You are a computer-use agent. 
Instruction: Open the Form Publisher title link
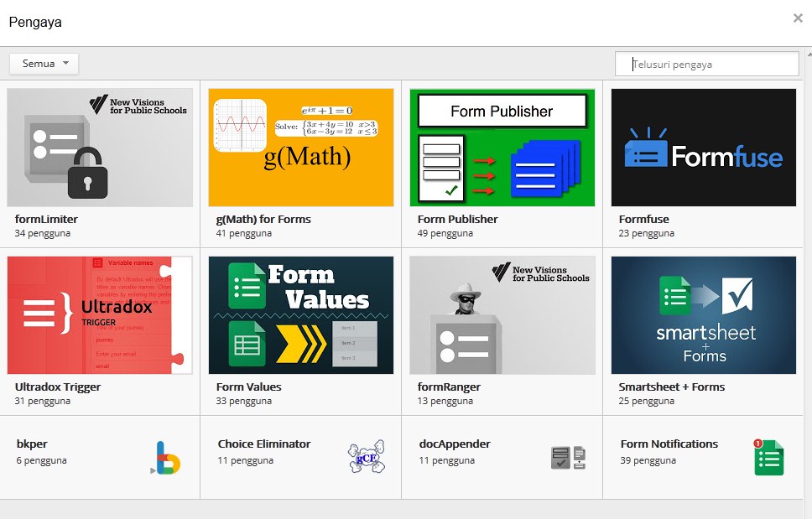coord(457,219)
